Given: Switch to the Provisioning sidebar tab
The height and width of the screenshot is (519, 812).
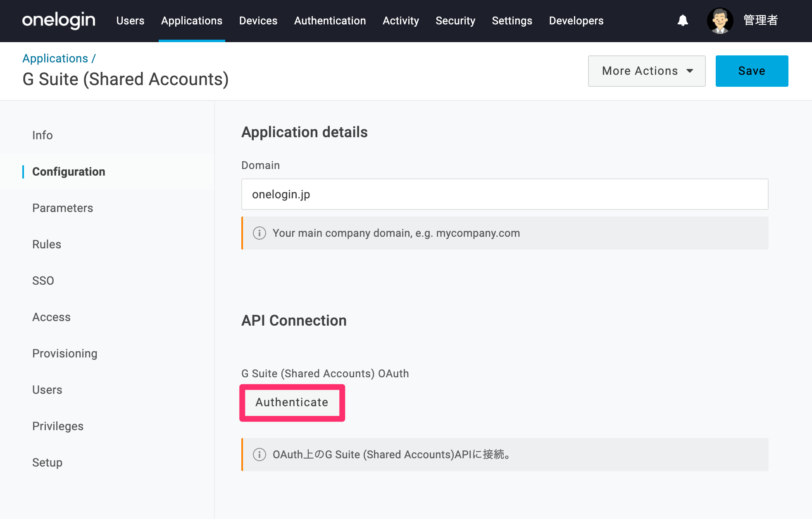Looking at the screenshot, I should click(x=65, y=353).
